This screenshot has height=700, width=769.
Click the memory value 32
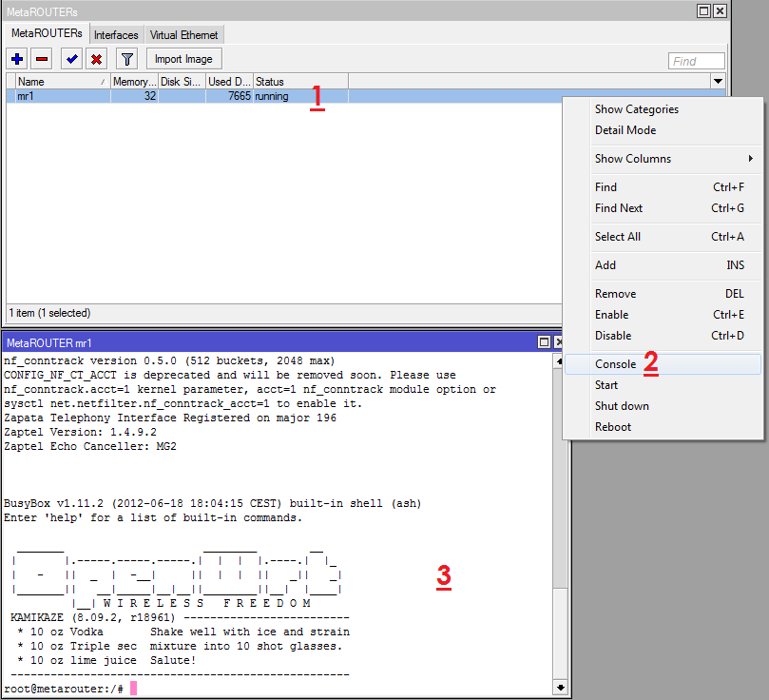(150, 96)
